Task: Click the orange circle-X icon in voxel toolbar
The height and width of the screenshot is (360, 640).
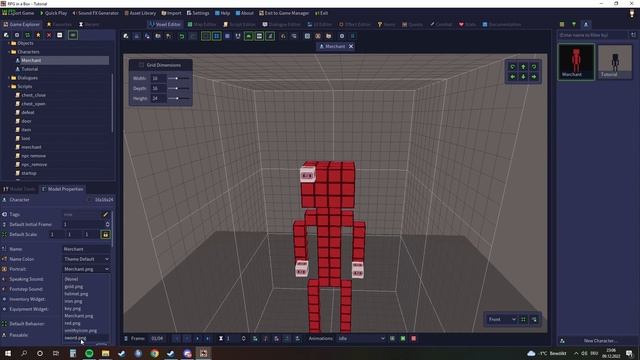Action: point(318,36)
